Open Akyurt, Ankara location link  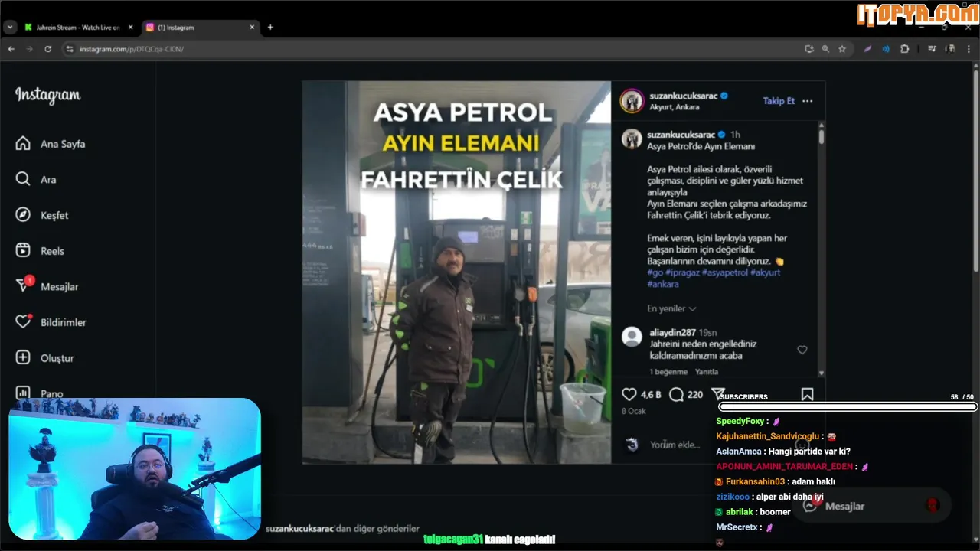(675, 107)
